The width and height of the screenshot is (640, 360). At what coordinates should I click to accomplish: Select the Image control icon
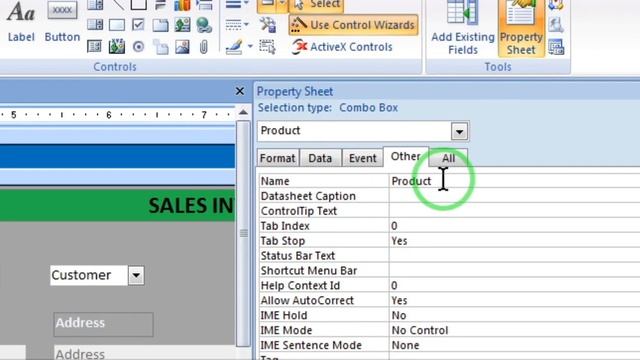[182, 47]
